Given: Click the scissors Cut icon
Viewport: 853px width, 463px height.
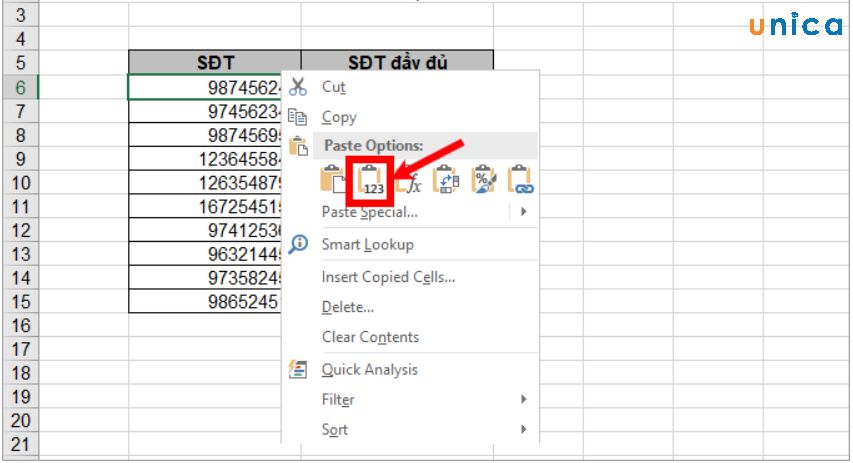Looking at the screenshot, I should coord(297,87).
